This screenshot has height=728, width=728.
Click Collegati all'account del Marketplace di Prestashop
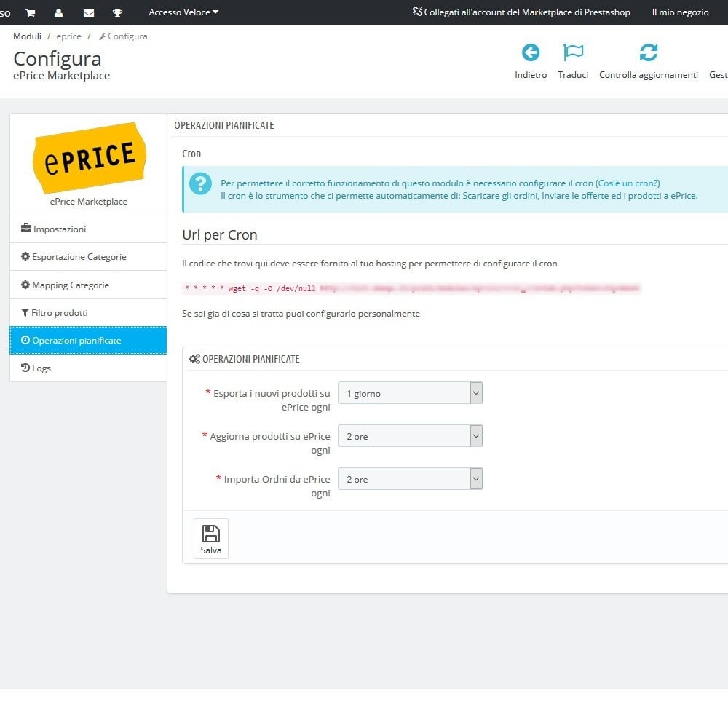521,12
